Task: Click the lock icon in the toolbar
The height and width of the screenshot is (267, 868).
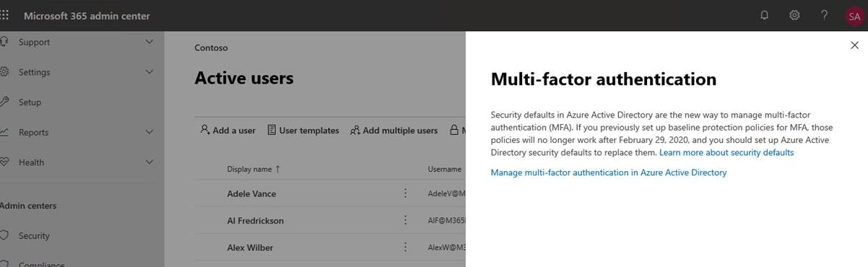Action: (x=454, y=130)
